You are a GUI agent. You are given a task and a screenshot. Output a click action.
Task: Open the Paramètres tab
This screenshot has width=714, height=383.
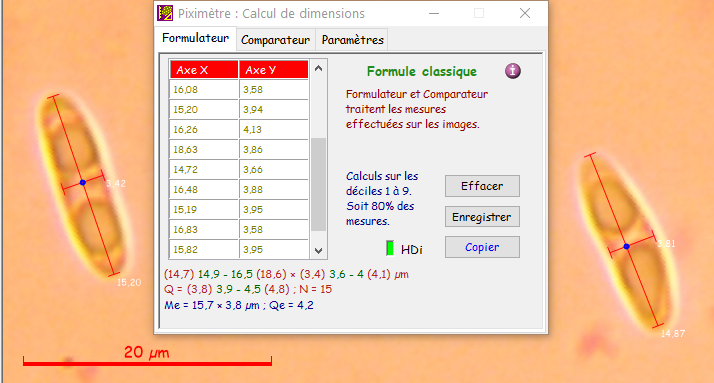352,40
